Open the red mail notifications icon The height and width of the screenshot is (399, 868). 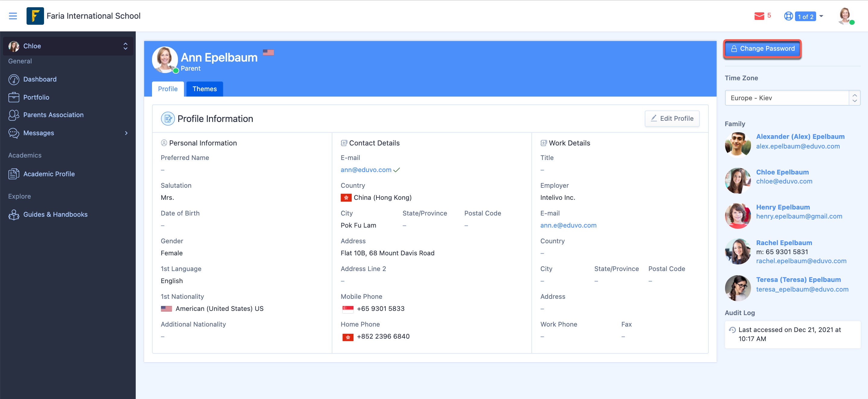pos(759,16)
